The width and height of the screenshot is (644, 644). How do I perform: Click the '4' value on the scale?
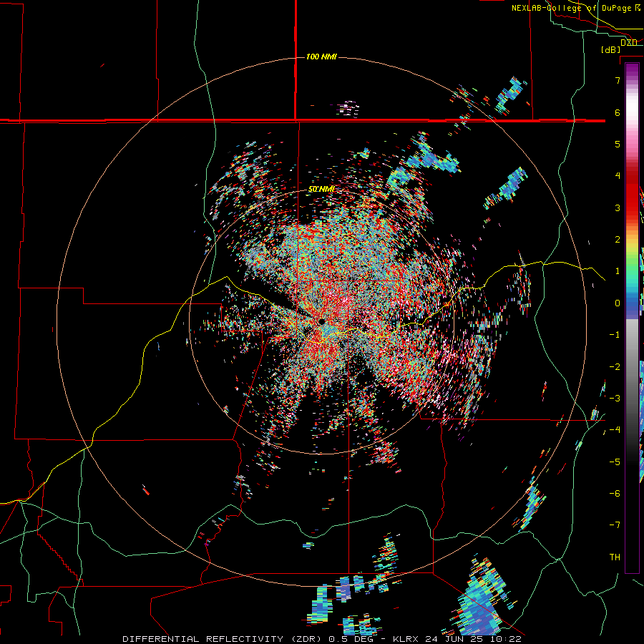point(618,176)
